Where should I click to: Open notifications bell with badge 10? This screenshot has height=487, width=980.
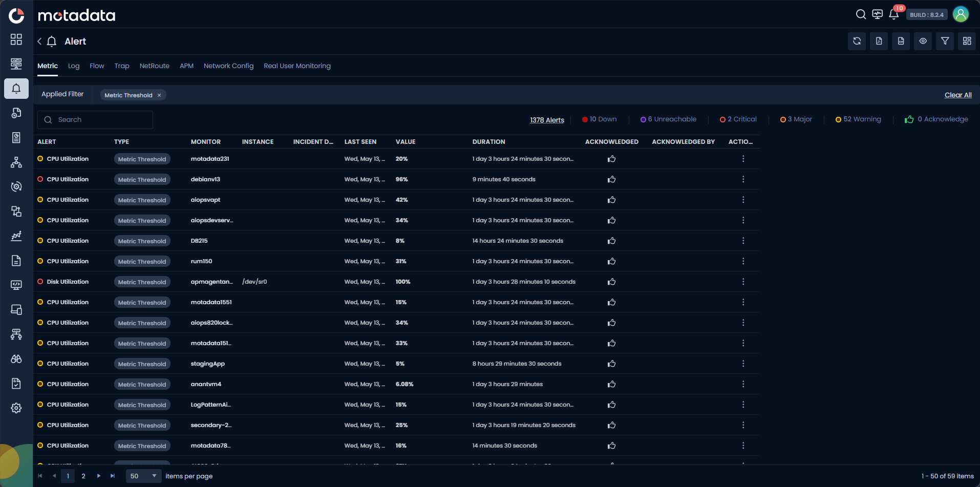pyautogui.click(x=894, y=14)
